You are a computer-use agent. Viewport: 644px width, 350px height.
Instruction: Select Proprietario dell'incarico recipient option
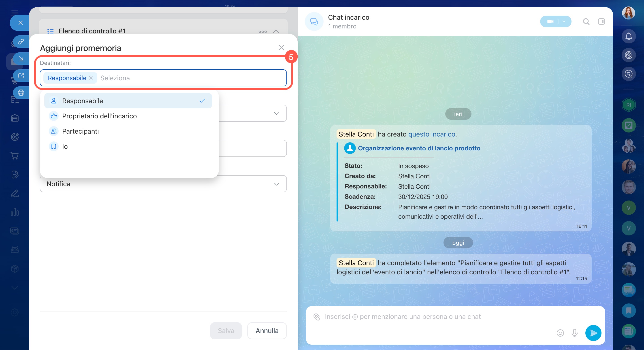click(x=99, y=116)
